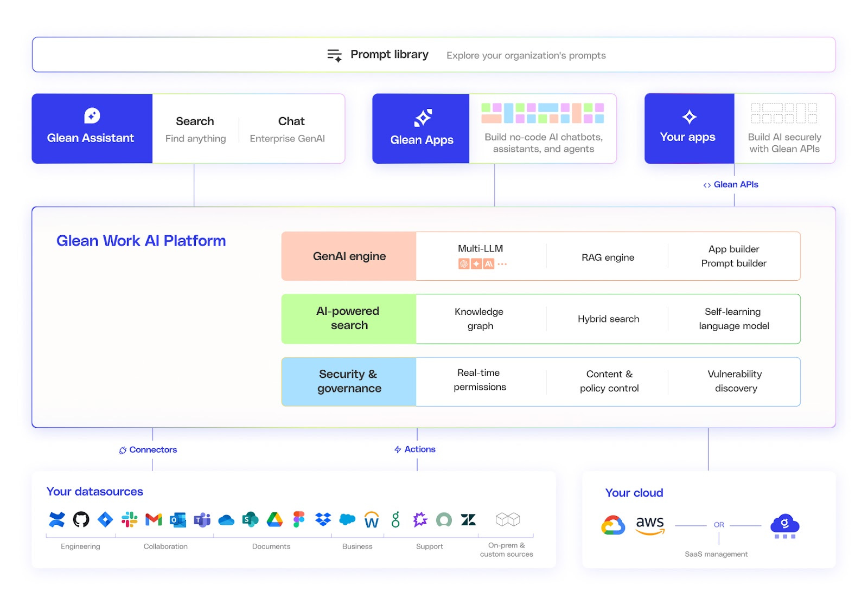Screen dimensions: 868x605
Task: Click the green AI-powered search block
Action: (x=348, y=319)
